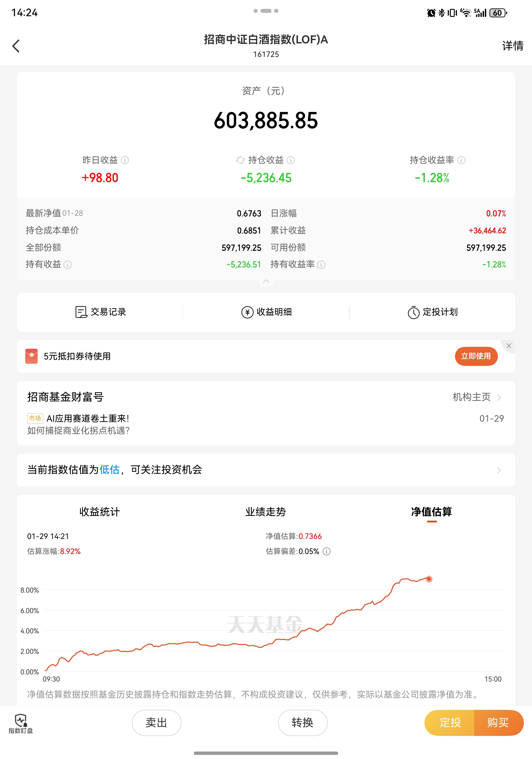Viewport: 532px width, 759px height.
Task: Open 收益明细 earnings details
Action: pos(266,312)
